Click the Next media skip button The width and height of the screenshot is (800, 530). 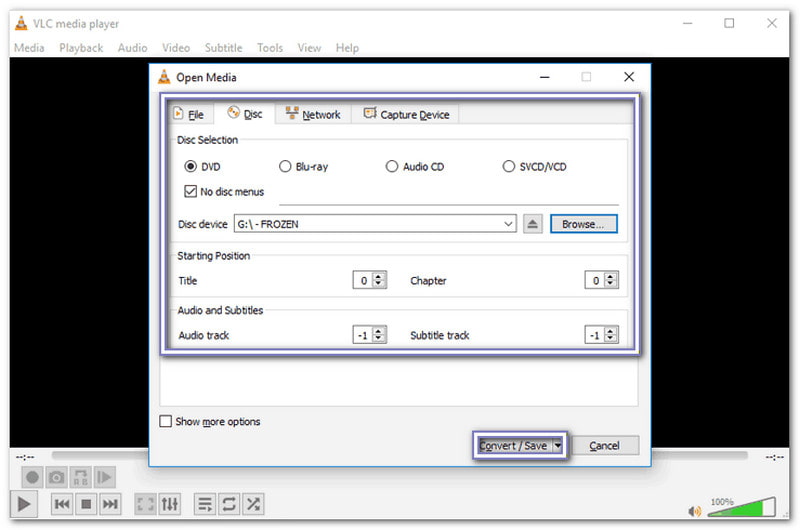[110, 504]
